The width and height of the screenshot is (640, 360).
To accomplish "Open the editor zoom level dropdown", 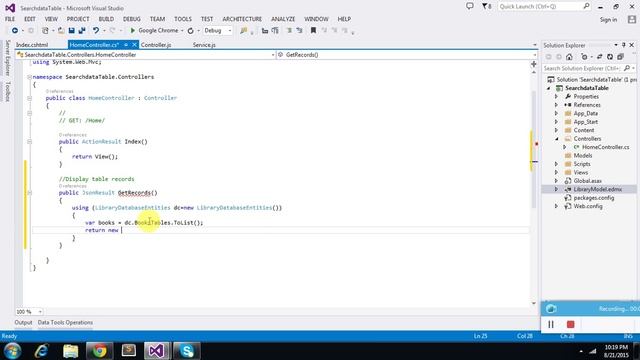I will coord(40,312).
